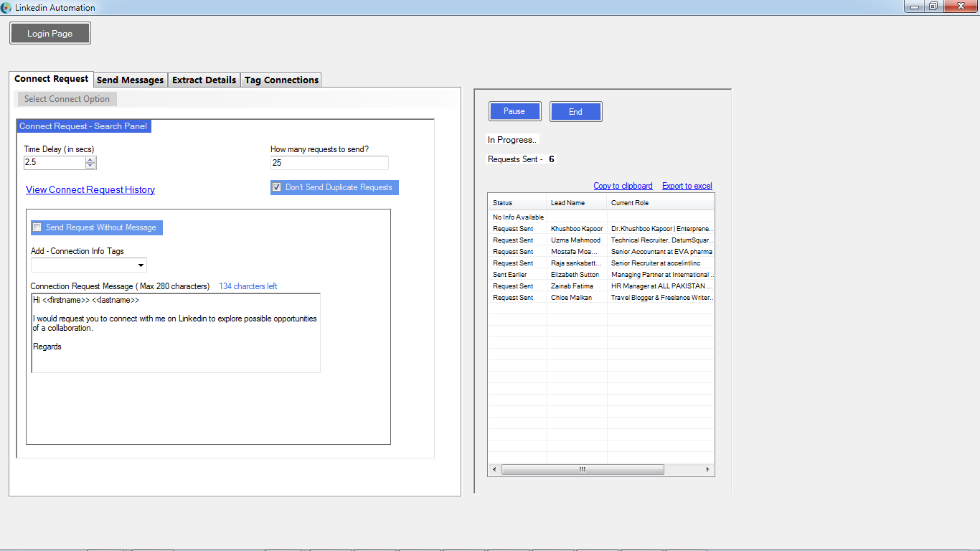Increase the Time Delay with the up arrow
Screen dimensions: 980x551
(90, 159)
